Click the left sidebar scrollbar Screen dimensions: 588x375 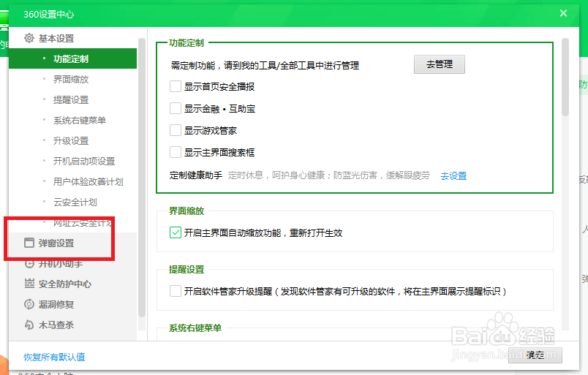[142, 178]
